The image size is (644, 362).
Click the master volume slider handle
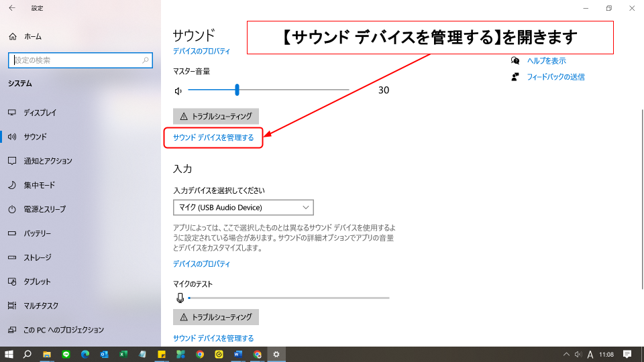point(237,90)
